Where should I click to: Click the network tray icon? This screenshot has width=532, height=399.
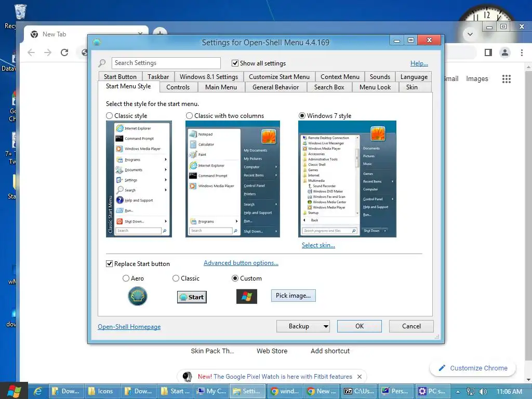[471, 392]
